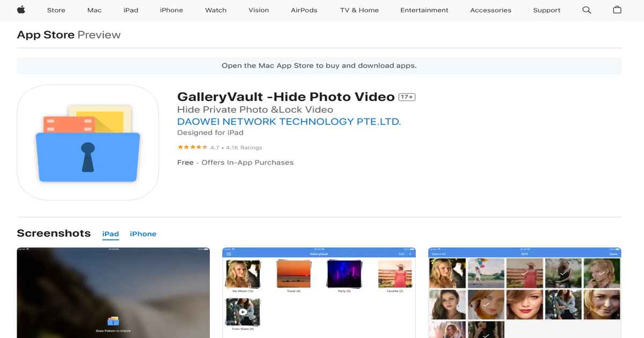The height and width of the screenshot is (338, 644).
Task: Click the Hide Private Photo &Lock Video subtitle
Action: tap(255, 109)
